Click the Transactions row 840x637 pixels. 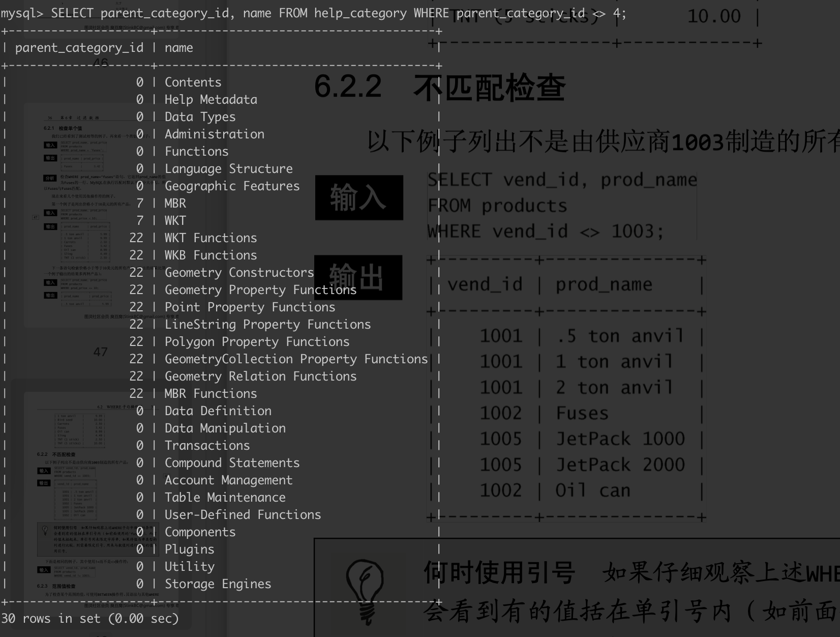222,446
